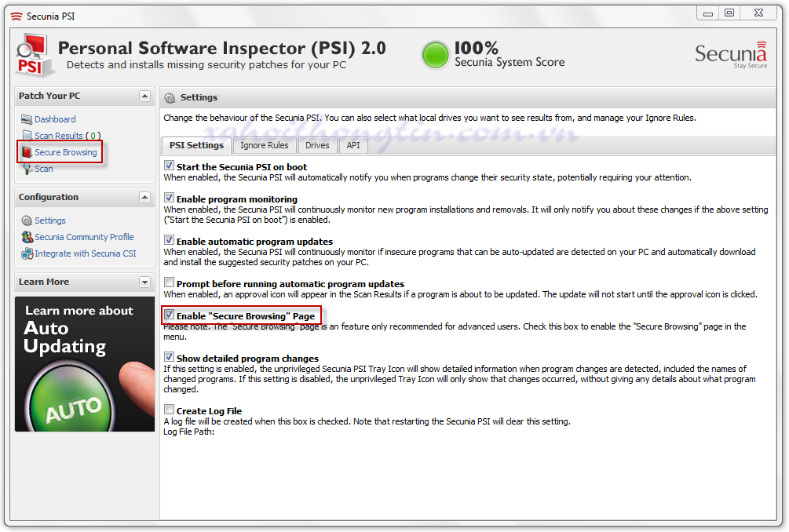Screen dimensions: 789x532
Task: Select the PSI Settings tab
Action: pyautogui.click(x=196, y=145)
